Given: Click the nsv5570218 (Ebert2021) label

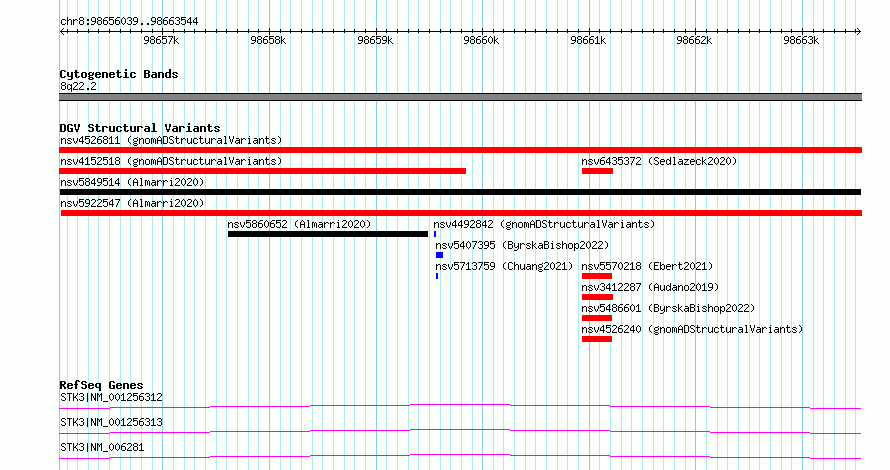Looking at the screenshot, I should 647,266.
